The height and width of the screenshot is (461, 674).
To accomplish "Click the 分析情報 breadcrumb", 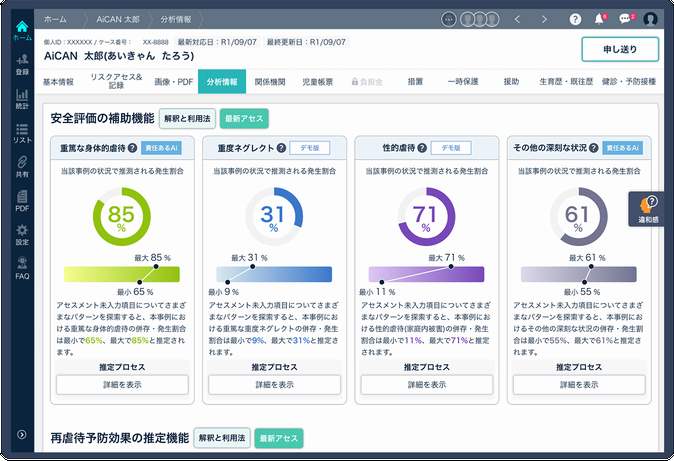I will (176, 19).
